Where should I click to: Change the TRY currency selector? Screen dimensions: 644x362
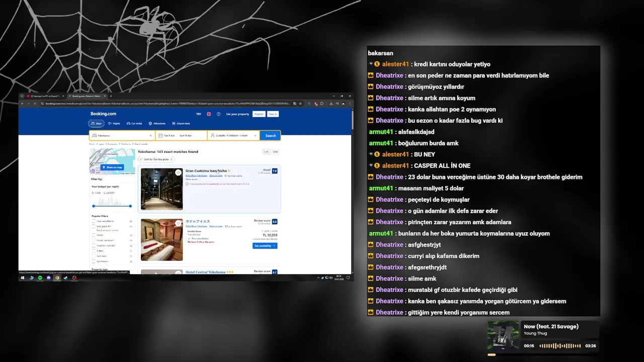point(199,114)
